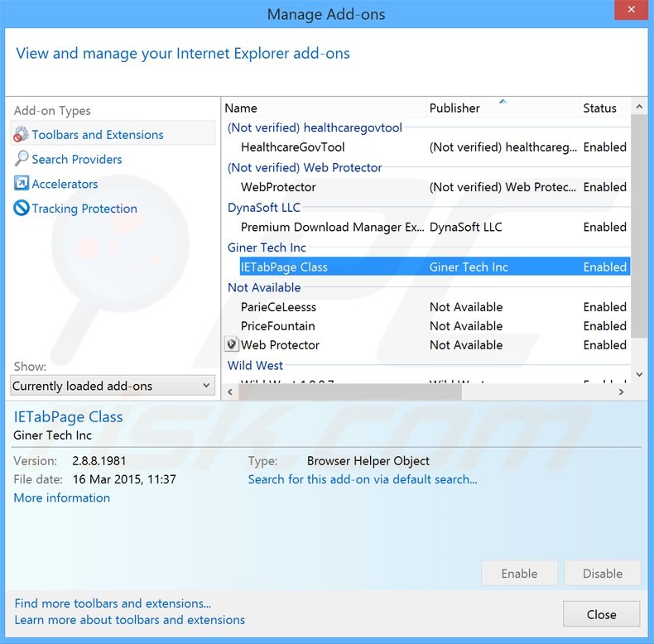Click Enabled status of ParieCeLeesss

605,307
